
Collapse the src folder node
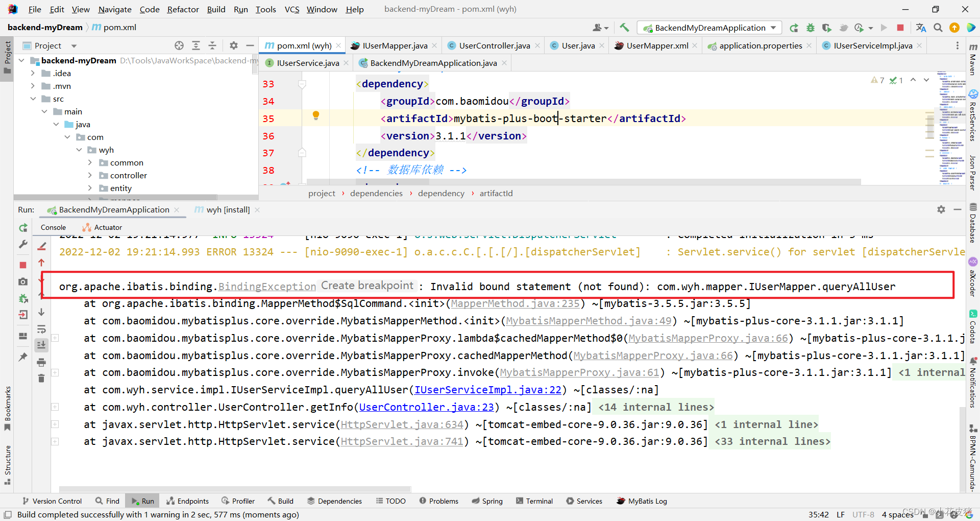tap(33, 99)
